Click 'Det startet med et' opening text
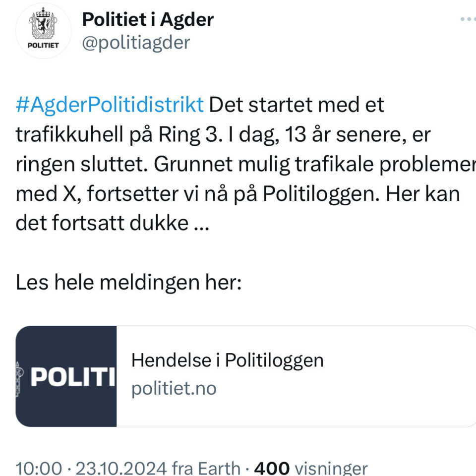476x476 pixels. tap(296, 105)
